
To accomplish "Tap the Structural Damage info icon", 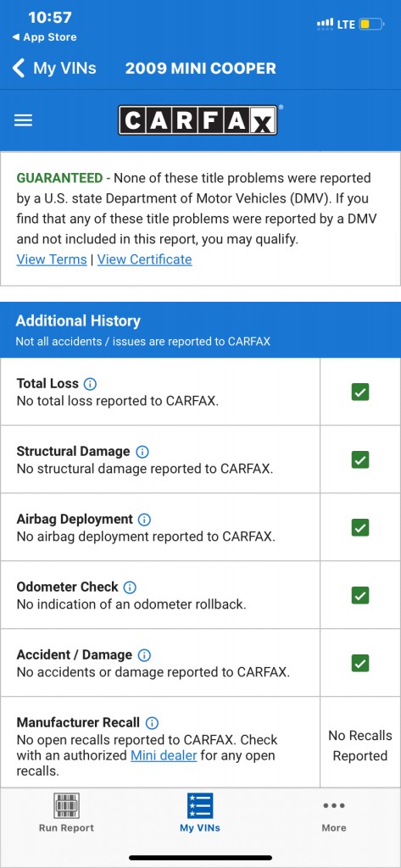I will [142, 452].
